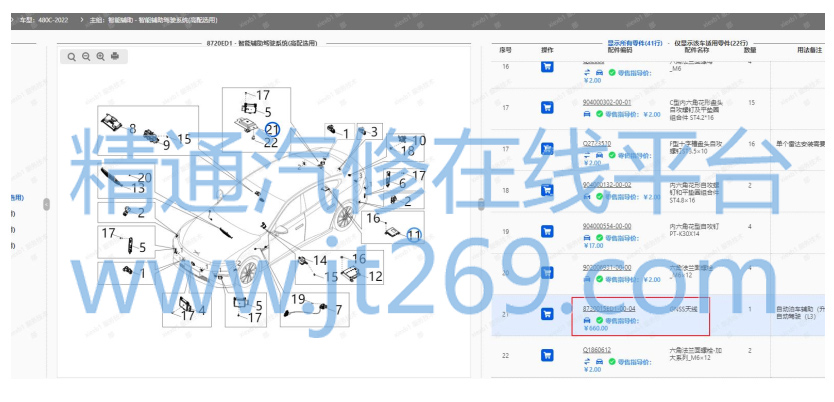Add the GNSS antenna row 21 to cart

[x=547, y=314]
